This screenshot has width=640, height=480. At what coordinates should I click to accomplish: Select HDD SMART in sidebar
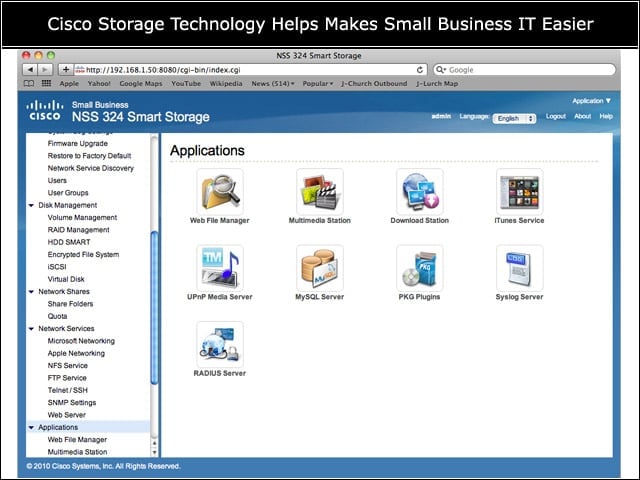click(69, 242)
